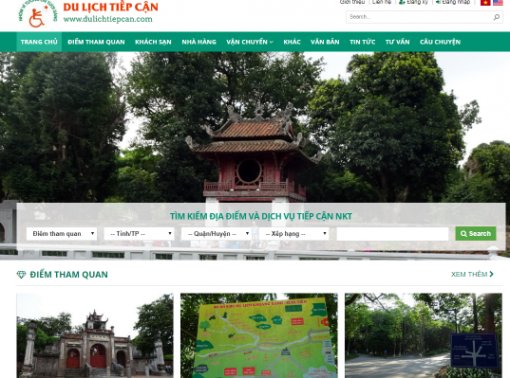Open the Khách sạn menu item
The width and height of the screenshot is (510, 378).
153,42
